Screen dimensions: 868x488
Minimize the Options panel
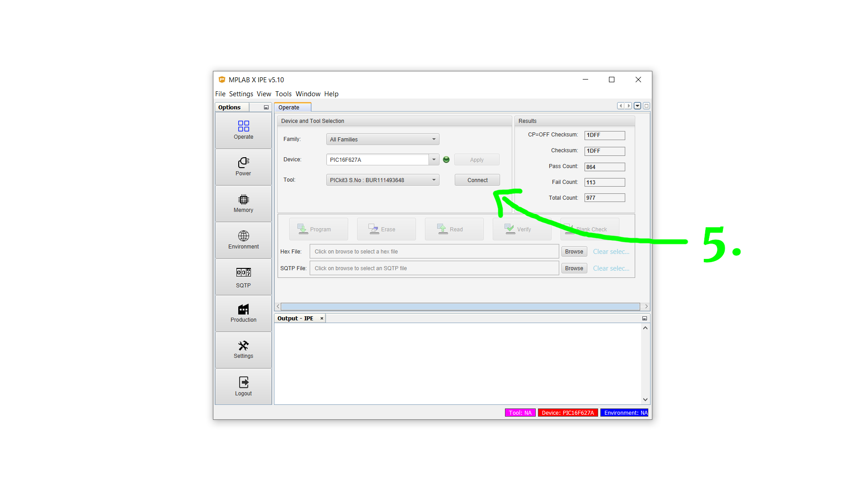pos(266,108)
